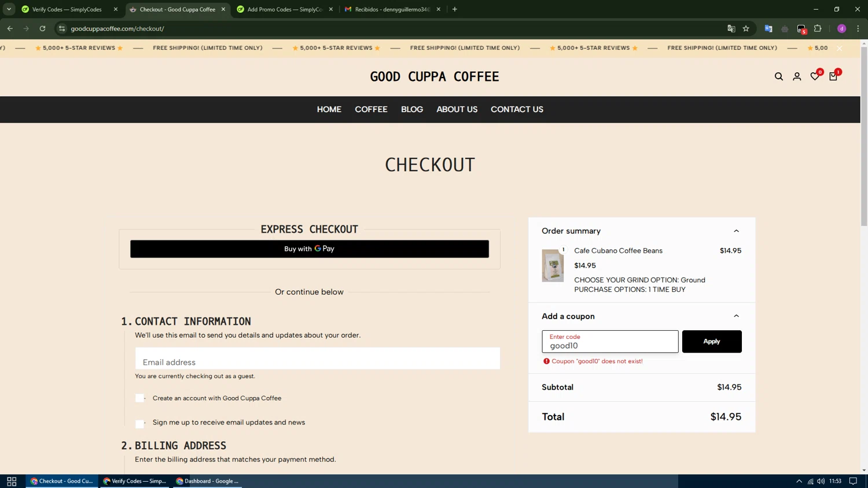Open the account profile icon
Screen dimensions: 868x488
[797, 76]
